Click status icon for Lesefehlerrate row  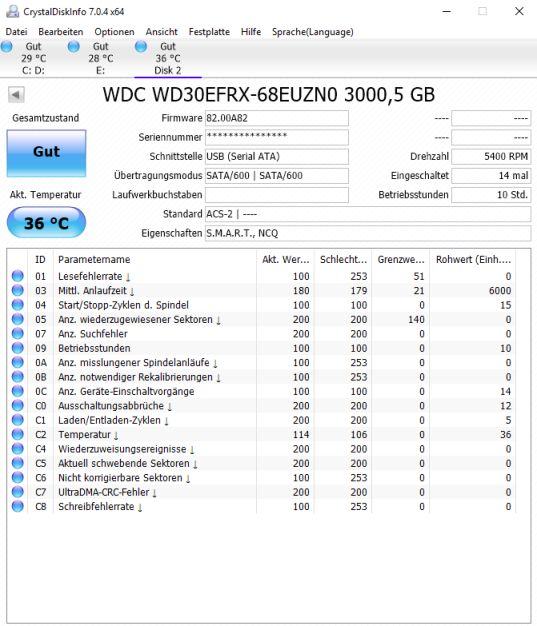(x=18, y=276)
